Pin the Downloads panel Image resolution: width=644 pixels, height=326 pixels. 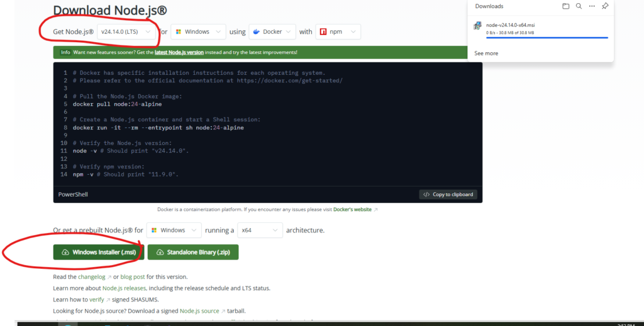[605, 6]
